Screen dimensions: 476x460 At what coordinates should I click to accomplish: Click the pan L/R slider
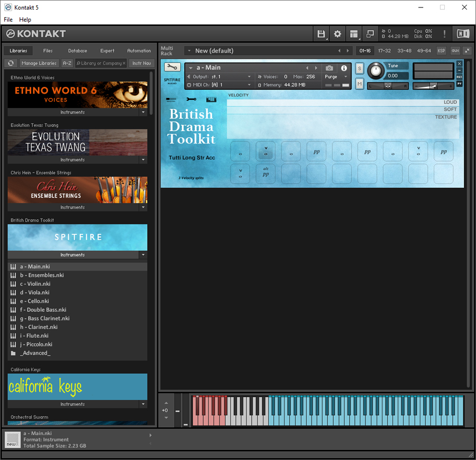pyautogui.click(x=388, y=86)
